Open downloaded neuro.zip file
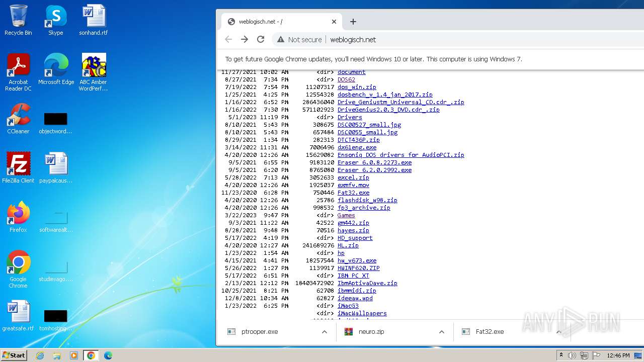Screen dimensions: 644x362 pyautogui.click(x=371, y=332)
